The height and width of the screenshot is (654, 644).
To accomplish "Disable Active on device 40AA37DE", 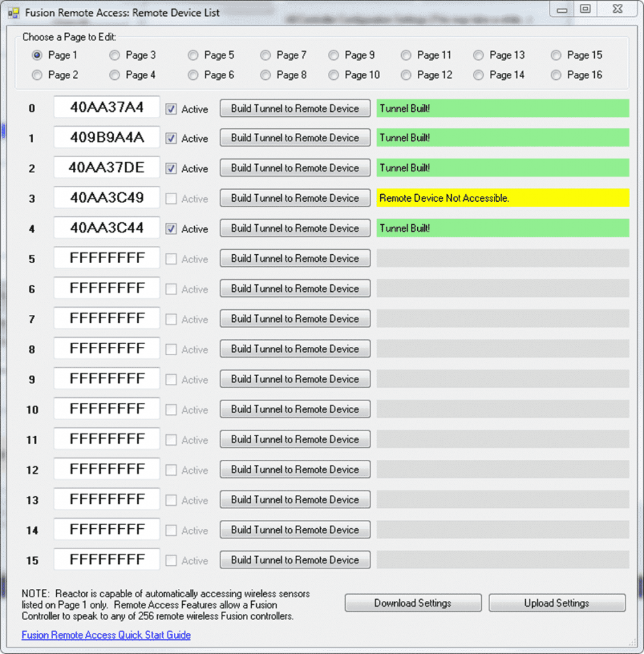I will tap(170, 169).
